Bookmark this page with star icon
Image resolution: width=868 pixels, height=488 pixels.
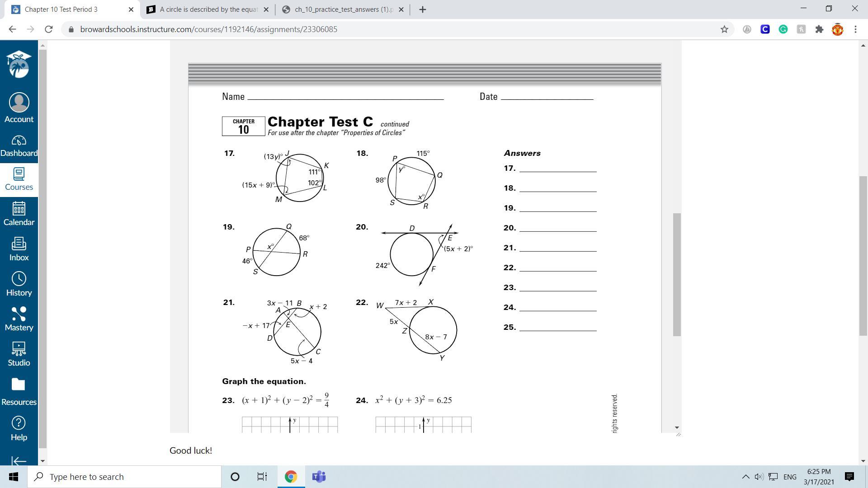[x=724, y=29]
